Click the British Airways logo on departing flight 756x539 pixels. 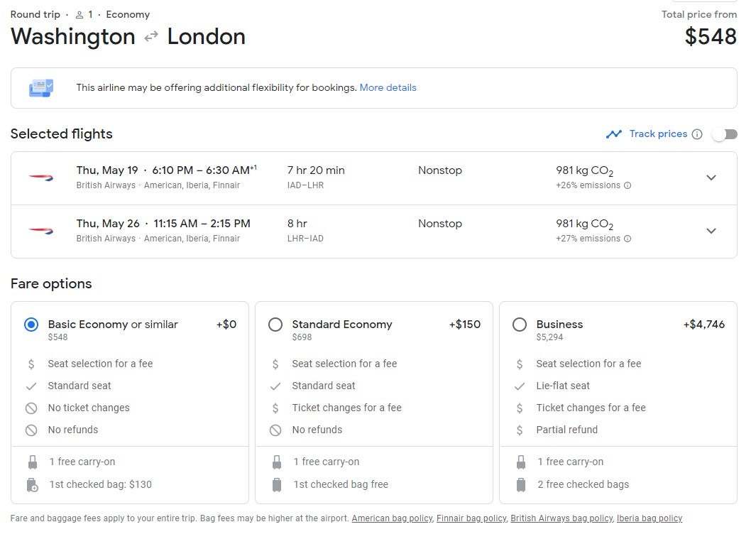tap(40, 178)
